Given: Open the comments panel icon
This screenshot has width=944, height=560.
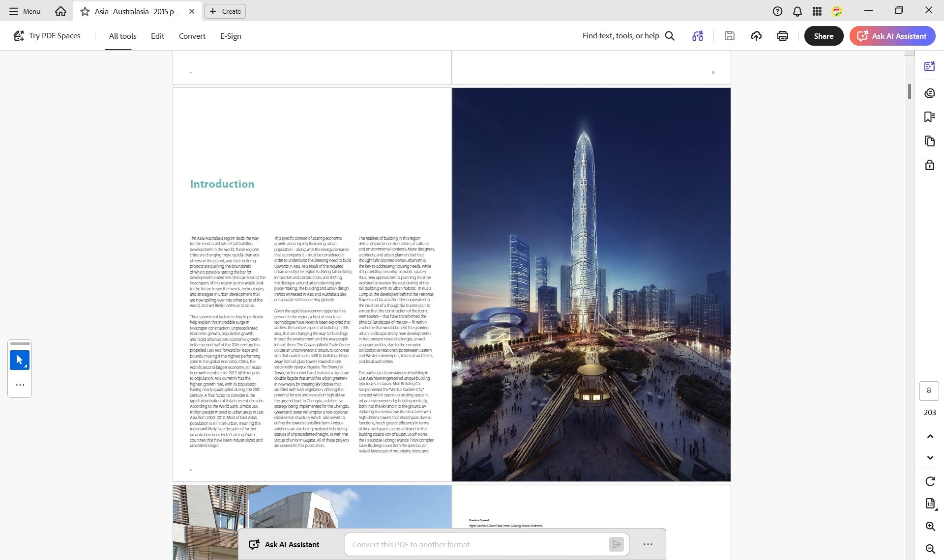Looking at the screenshot, I should tap(929, 93).
